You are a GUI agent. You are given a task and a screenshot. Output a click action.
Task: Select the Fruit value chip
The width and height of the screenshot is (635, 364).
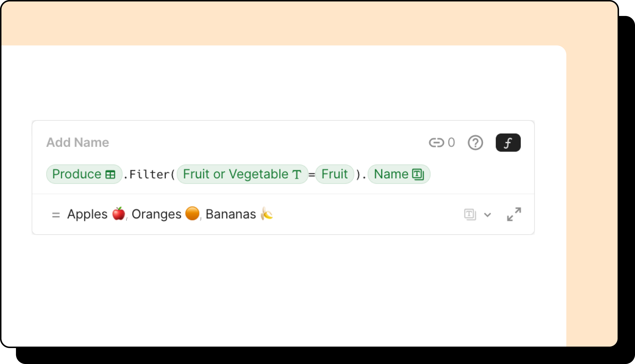click(334, 174)
